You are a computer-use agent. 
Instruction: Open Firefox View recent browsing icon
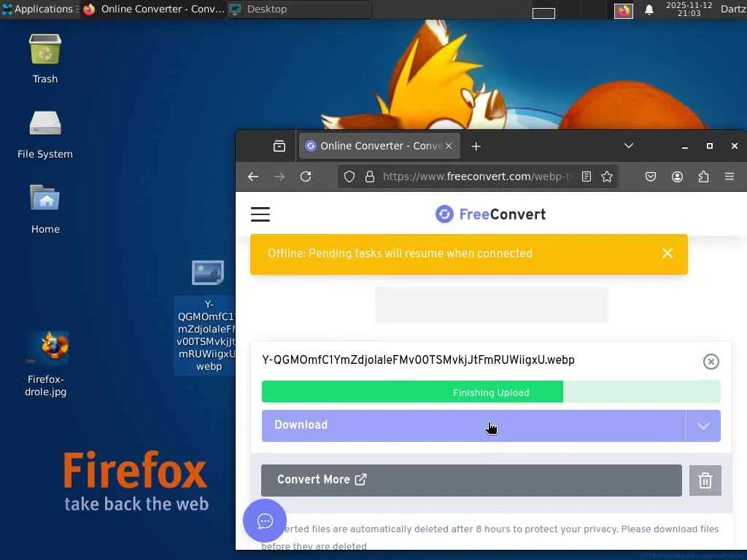coord(279,146)
